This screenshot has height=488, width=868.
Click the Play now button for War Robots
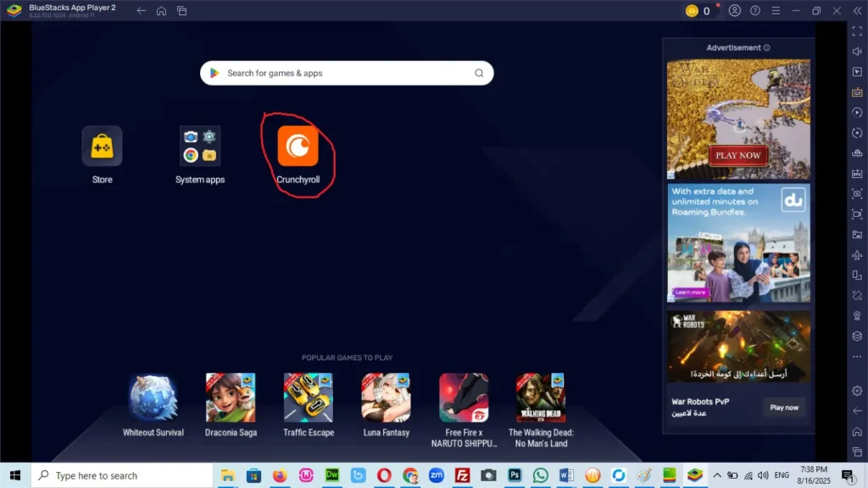point(784,408)
